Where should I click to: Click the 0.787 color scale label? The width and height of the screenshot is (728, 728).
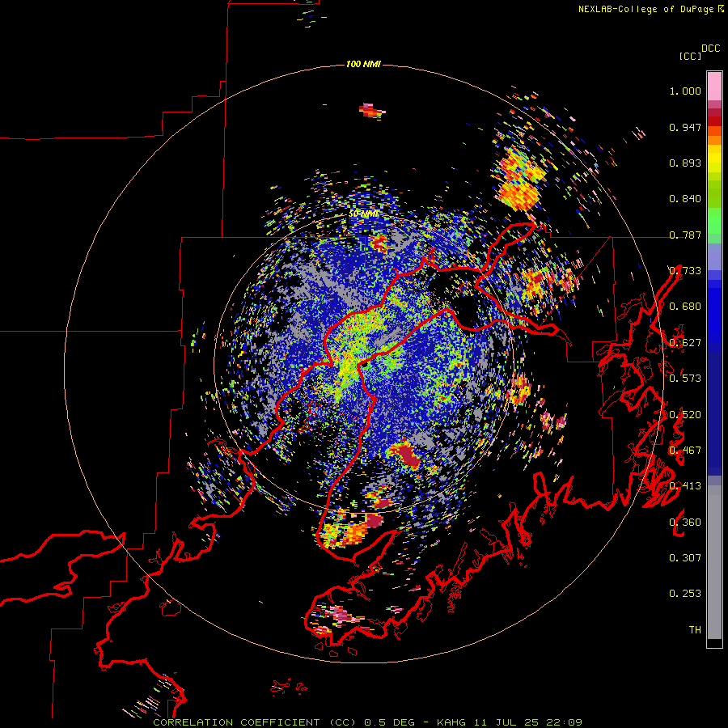point(685,235)
